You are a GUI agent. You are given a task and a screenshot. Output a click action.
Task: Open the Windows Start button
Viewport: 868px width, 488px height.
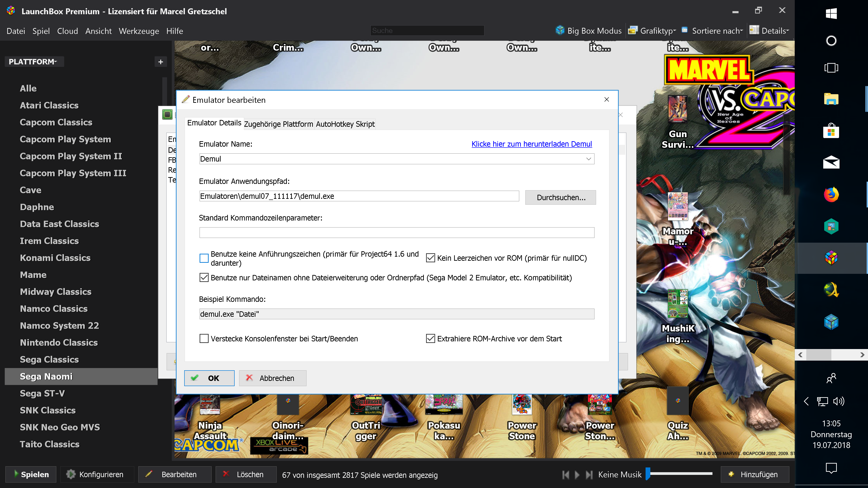[831, 14]
